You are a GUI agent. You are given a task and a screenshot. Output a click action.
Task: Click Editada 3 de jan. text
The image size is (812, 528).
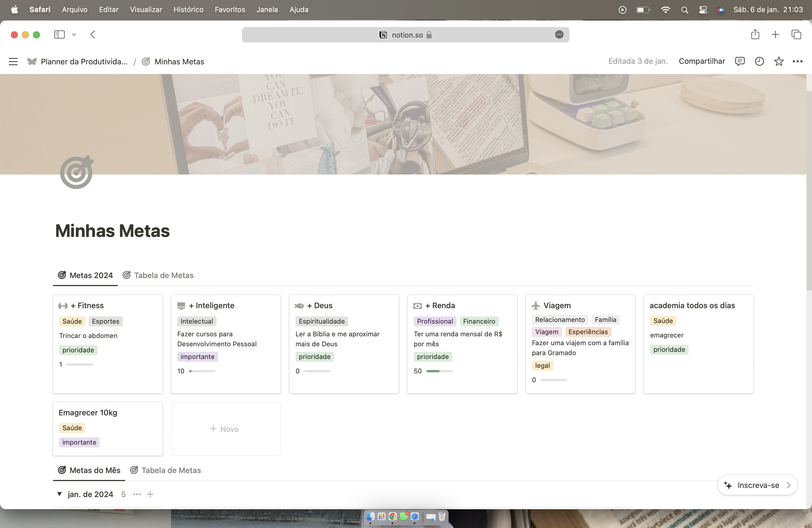(x=638, y=61)
